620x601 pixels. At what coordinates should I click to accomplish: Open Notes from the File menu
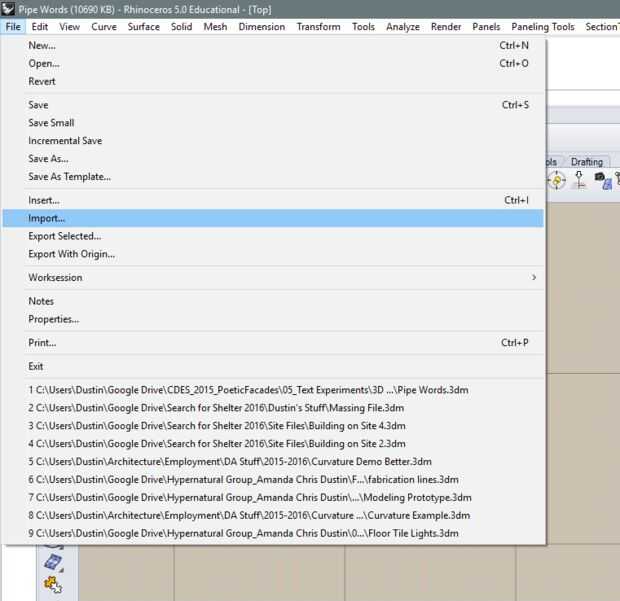click(x=273, y=301)
